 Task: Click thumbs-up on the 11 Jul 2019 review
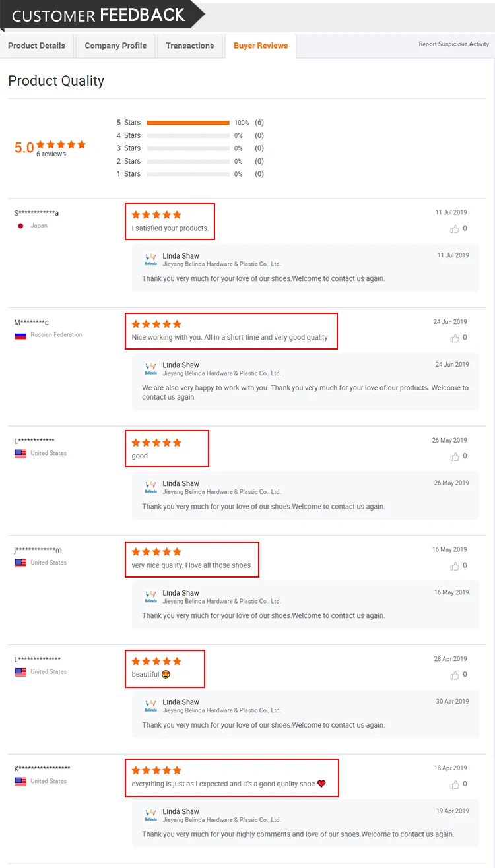click(455, 229)
